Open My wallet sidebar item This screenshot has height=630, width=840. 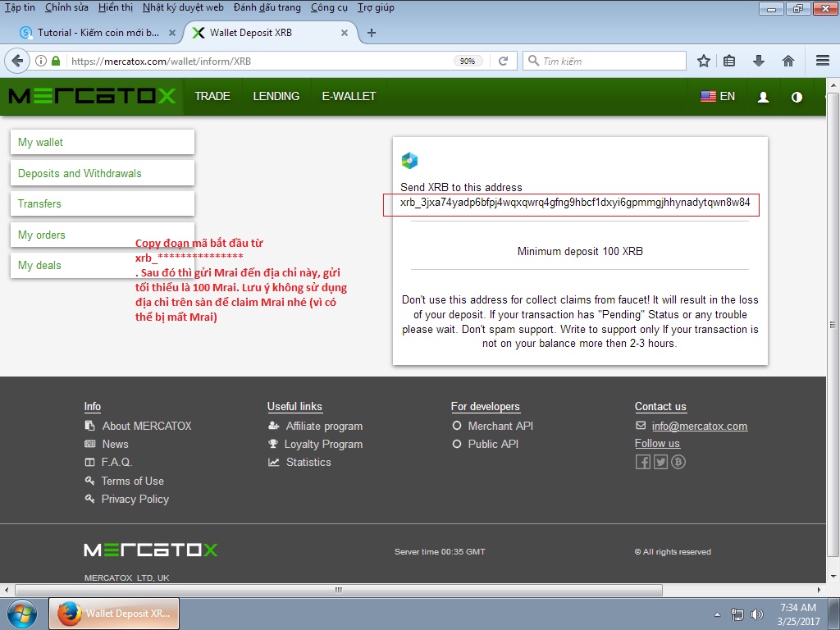click(x=103, y=143)
